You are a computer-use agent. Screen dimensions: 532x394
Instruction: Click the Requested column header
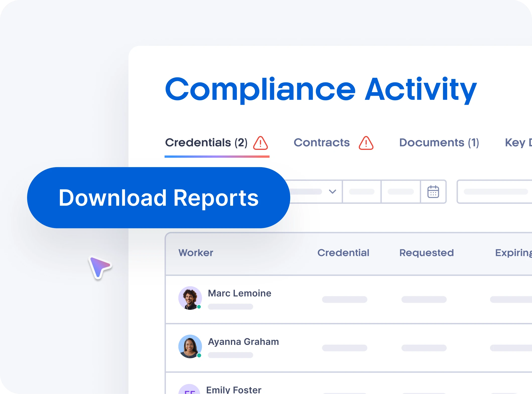tap(426, 253)
